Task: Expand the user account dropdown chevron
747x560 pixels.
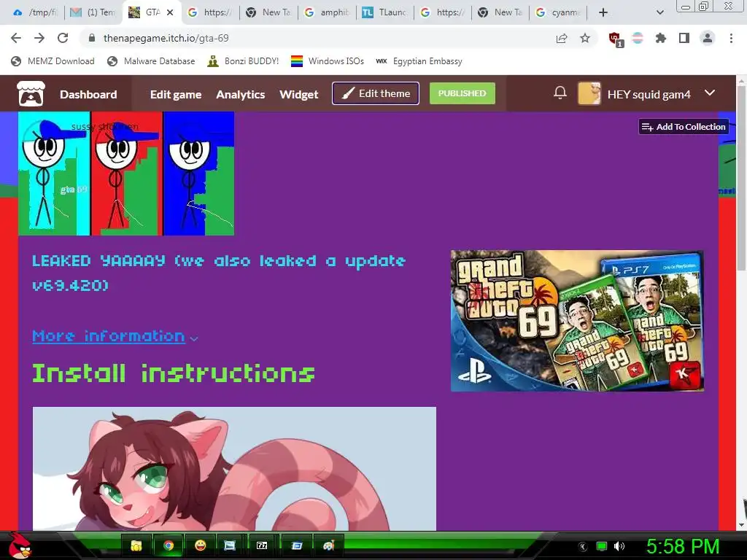Action: 710,93
